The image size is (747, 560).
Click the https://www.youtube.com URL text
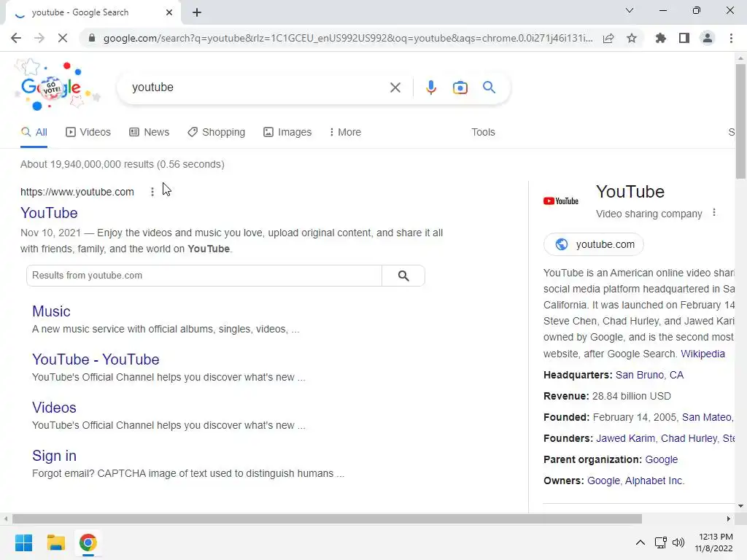tap(77, 192)
